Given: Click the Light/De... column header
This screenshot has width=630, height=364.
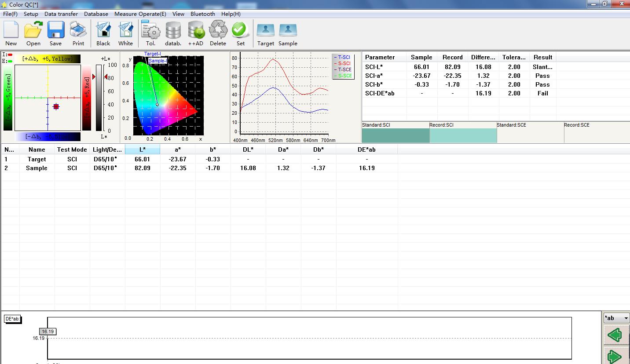Looking at the screenshot, I should tap(107, 149).
